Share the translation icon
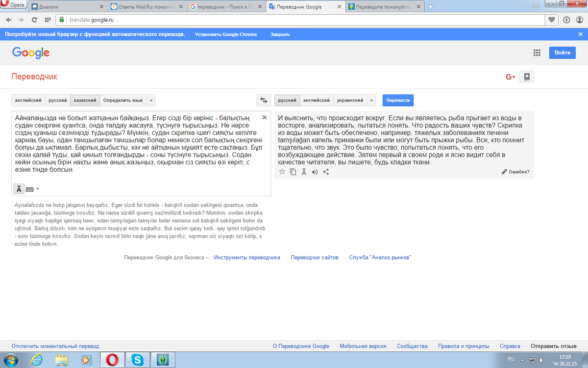The image size is (588, 368). click(x=326, y=172)
